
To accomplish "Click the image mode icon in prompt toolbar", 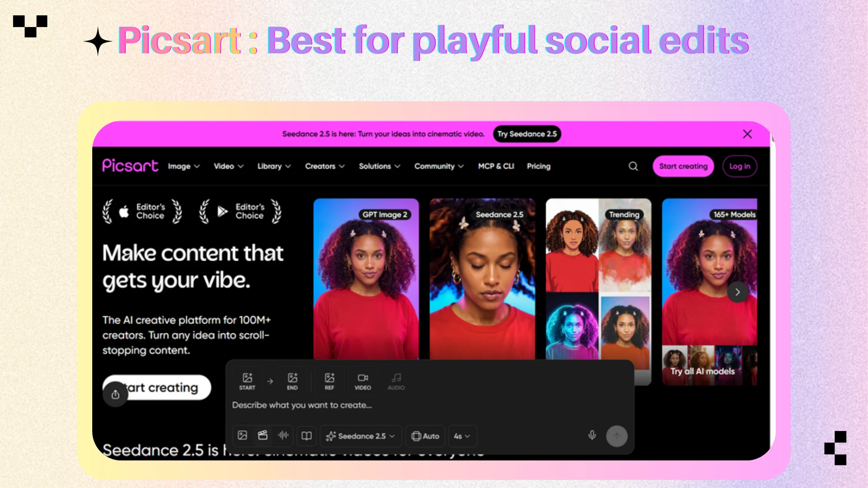I will (242, 436).
